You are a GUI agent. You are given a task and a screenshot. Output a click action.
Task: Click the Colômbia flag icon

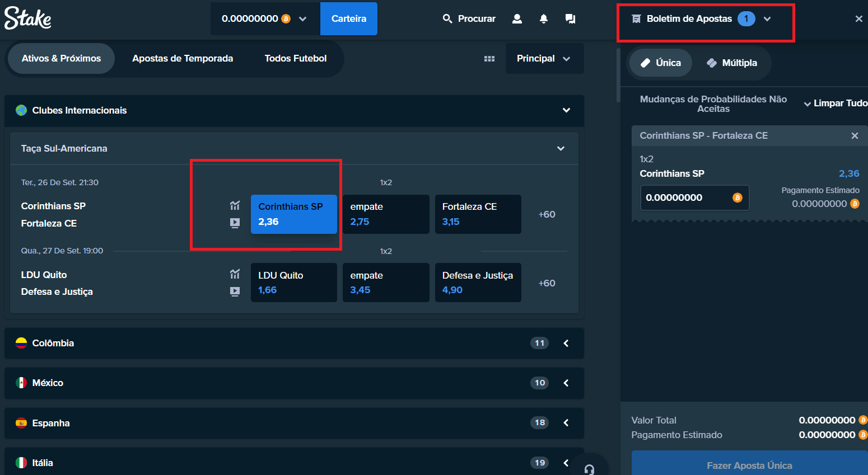(21, 343)
